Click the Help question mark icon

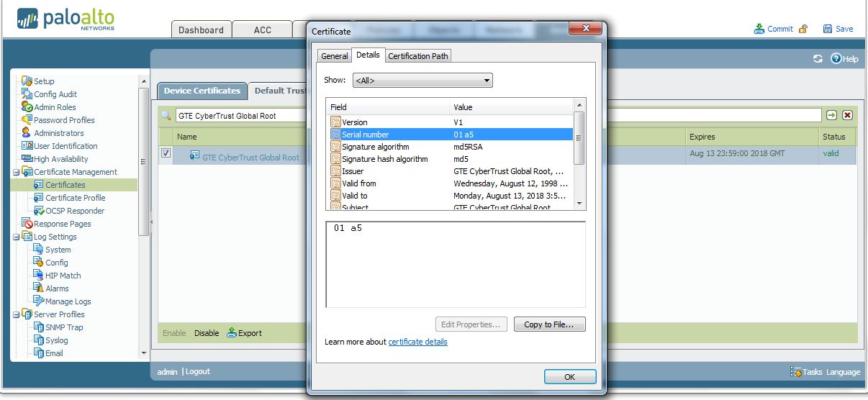click(836, 59)
